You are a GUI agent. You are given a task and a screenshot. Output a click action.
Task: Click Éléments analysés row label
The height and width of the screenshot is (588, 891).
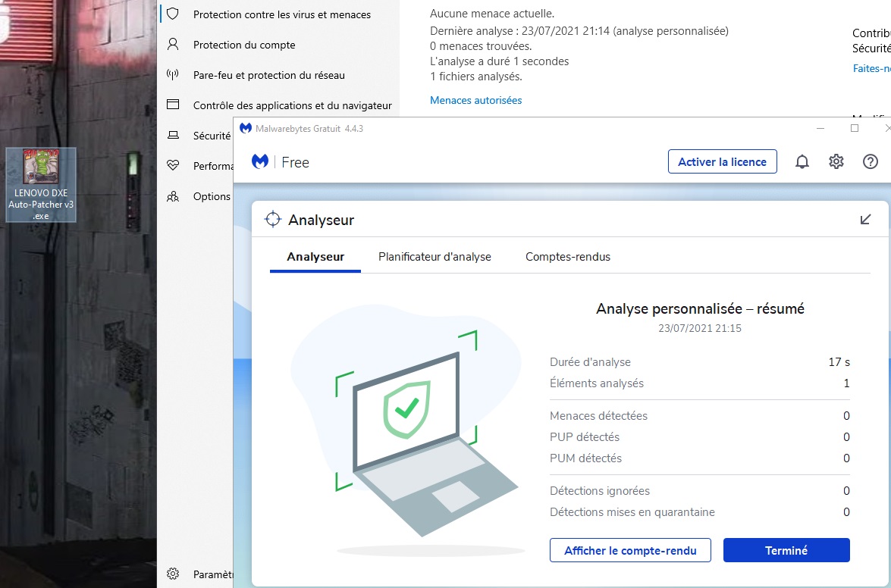(x=597, y=383)
